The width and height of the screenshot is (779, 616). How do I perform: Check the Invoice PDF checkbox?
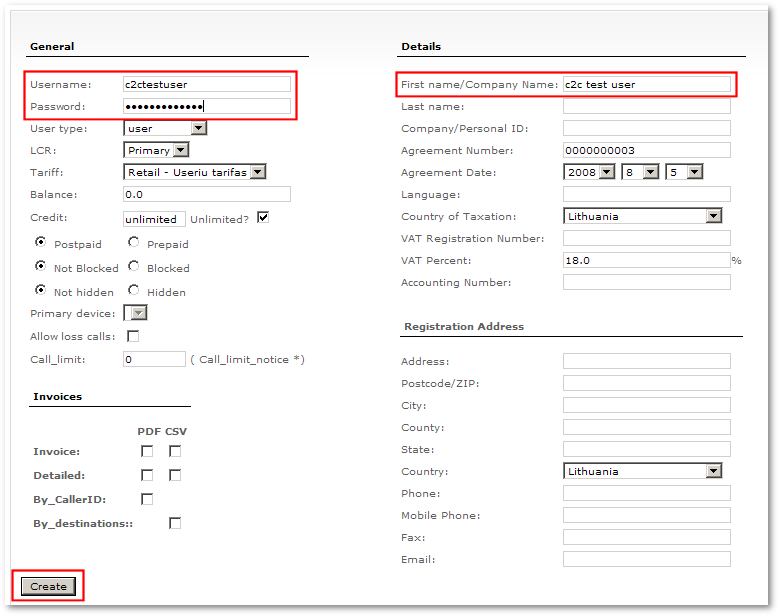[147, 451]
